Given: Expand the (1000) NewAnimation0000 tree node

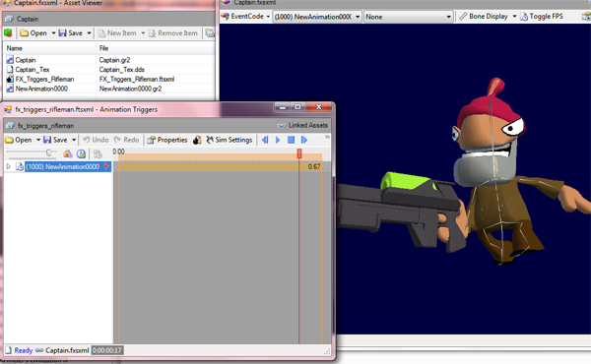Looking at the screenshot, I should (8, 166).
